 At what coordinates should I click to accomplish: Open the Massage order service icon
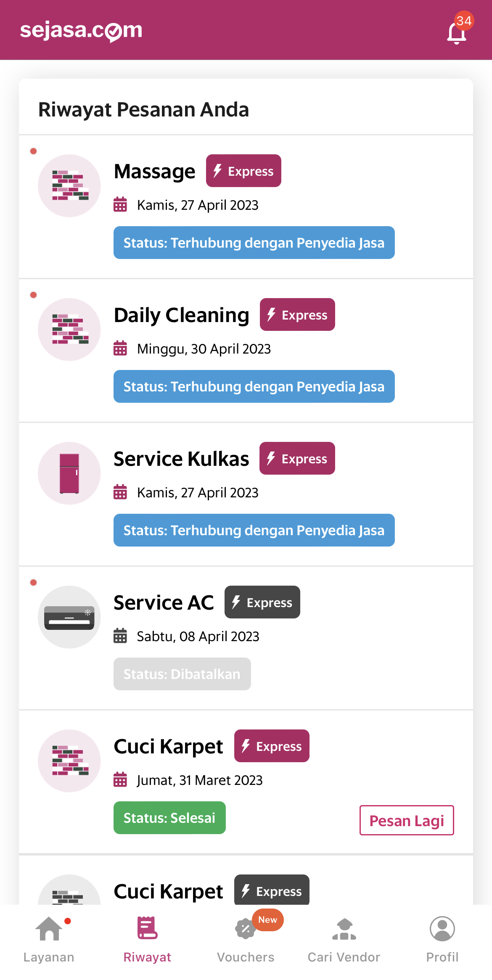[x=69, y=186]
